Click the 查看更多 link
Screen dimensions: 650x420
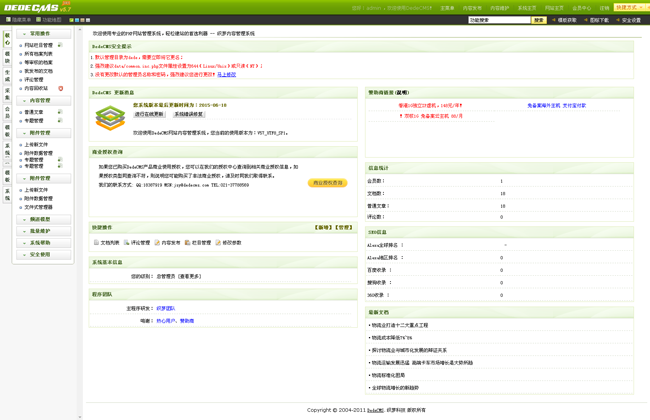tap(190, 276)
